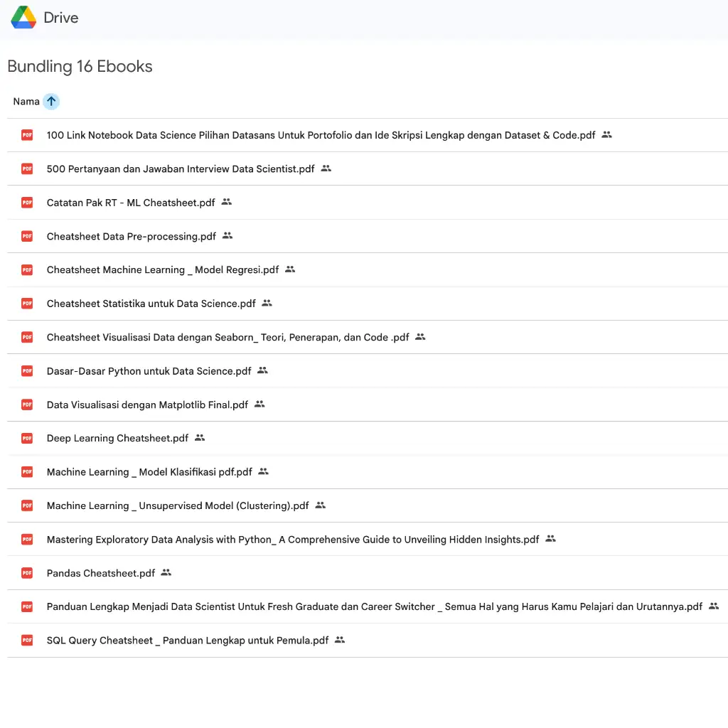Click shared icon next to 500 Pertanyaan file
This screenshot has width=728, height=728.
326,168
